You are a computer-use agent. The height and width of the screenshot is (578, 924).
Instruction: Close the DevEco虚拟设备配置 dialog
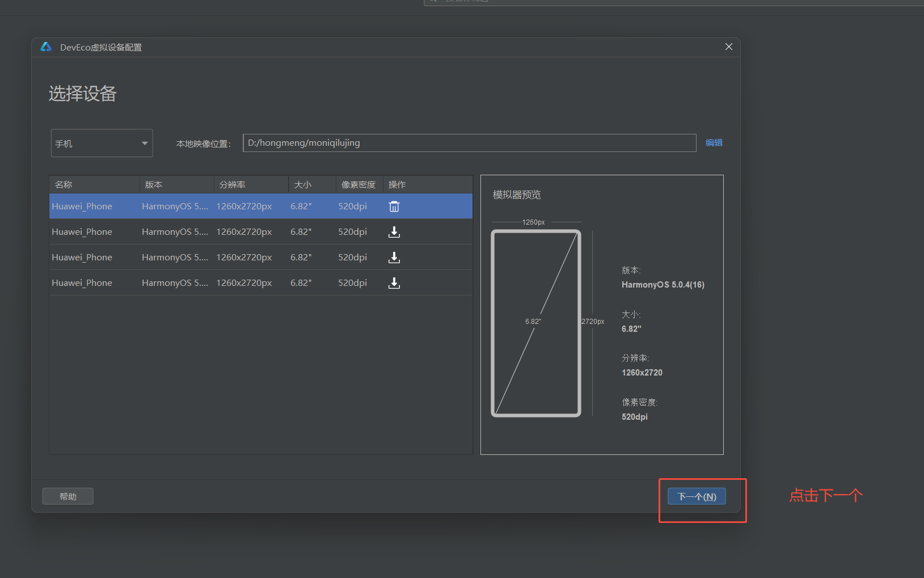click(x=729, y=47)
